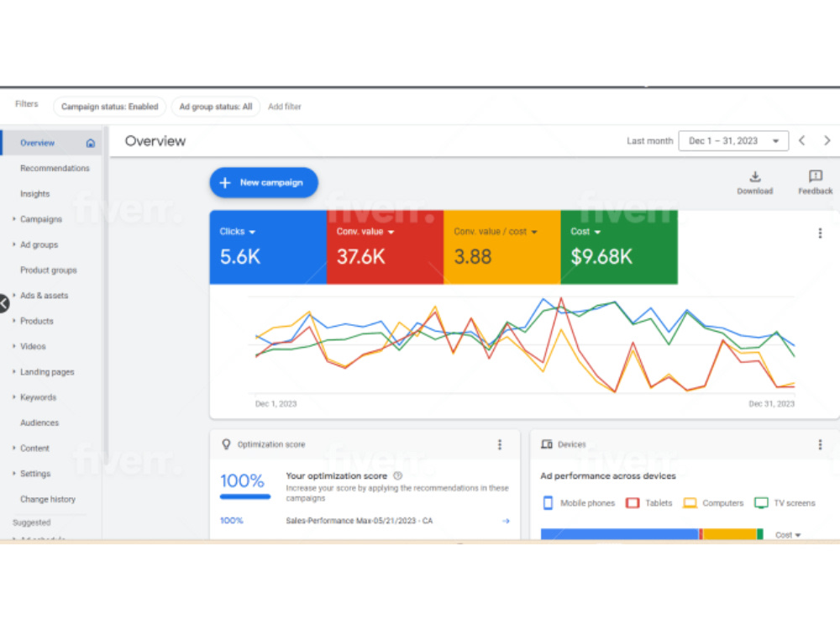The width and height of the screenshot is (840, 630).
Task: Open the Feedback icon
Action: click(816, 176)
